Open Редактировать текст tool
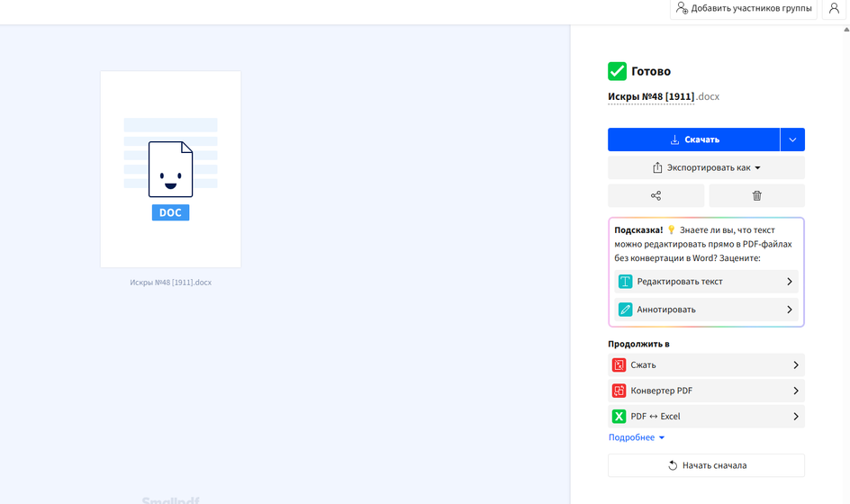 (706, 282)
